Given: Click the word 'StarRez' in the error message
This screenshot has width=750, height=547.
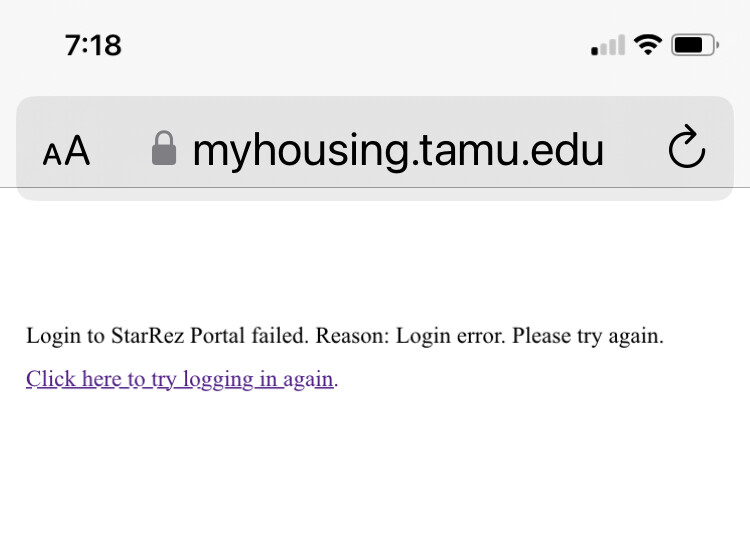Looking at the screenshot, I should click(x=148, y=336).
